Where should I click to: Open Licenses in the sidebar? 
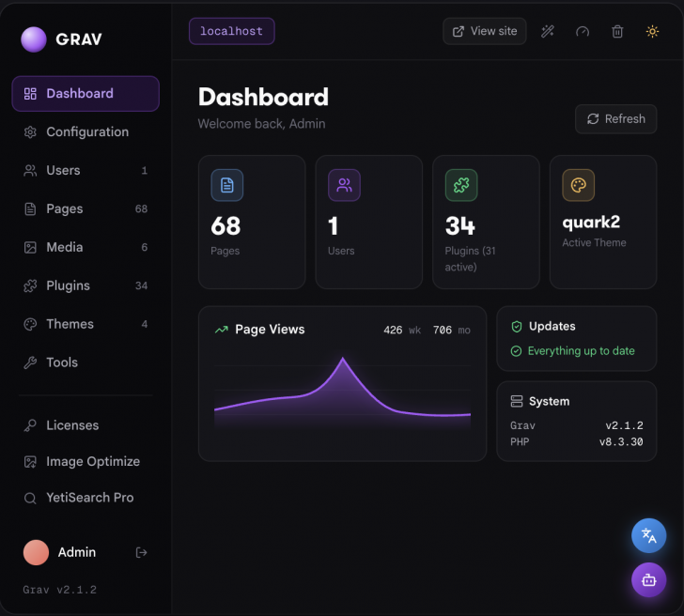coord(85,425)
